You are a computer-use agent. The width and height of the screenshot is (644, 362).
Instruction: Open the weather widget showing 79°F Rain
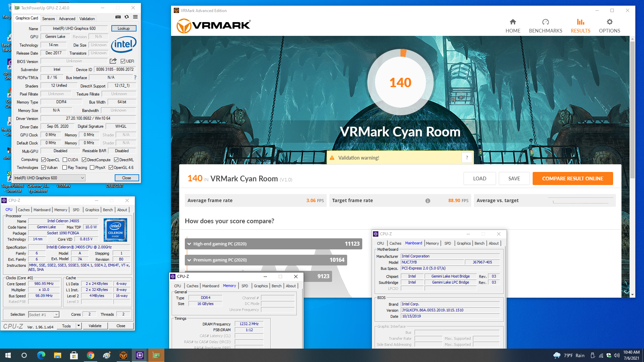tap(569, 355)
